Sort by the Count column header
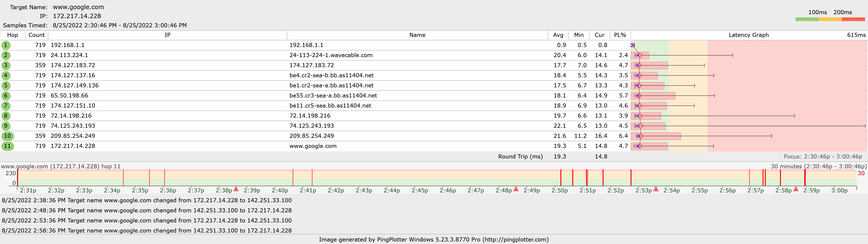This screenshot has width=868, height=244. point(36,35)
